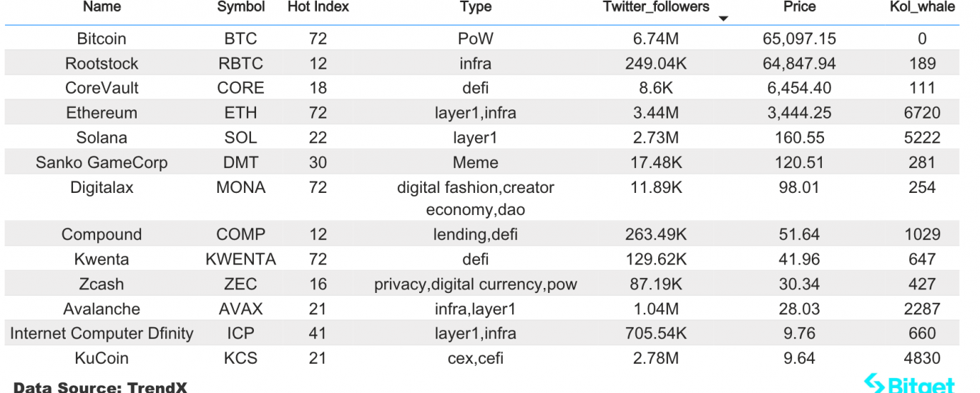Click the Type column header
The image size is (980, 393).
coord(476,7)
